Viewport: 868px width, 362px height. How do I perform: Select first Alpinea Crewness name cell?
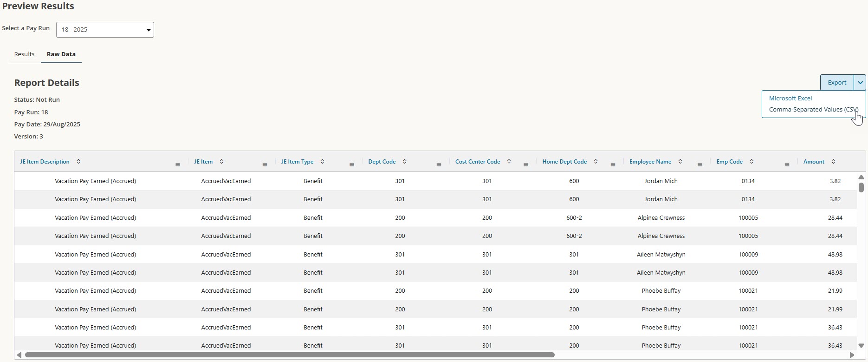pos(661,217)
